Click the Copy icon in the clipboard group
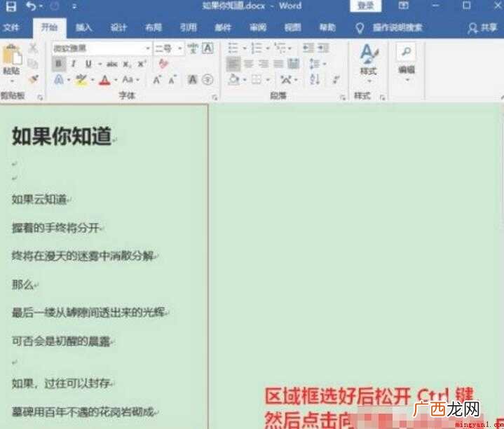Image resolution: width=504 pixels, height=429 pixels. click(x=33, y=64)
